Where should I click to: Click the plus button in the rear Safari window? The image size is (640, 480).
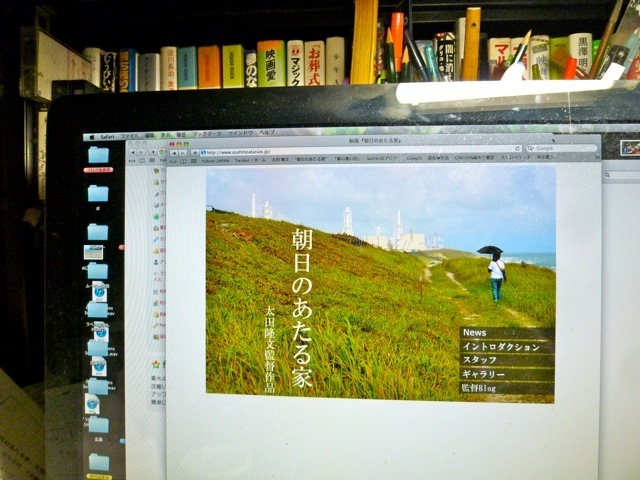pyautogui.click(x=153, y=152)
